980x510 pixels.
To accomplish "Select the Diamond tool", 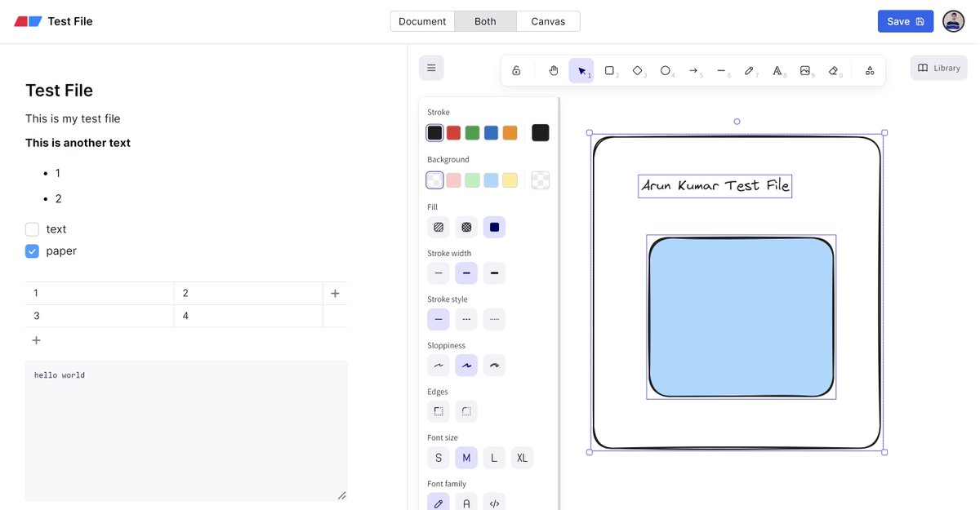I will pos(638,71).
